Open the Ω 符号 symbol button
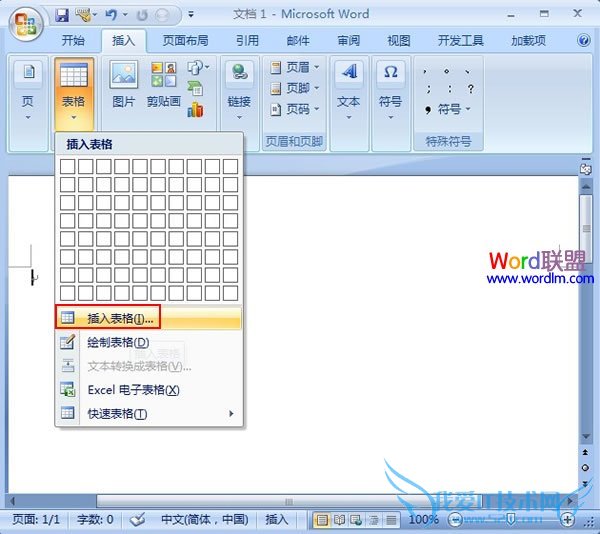 (390, 91)
